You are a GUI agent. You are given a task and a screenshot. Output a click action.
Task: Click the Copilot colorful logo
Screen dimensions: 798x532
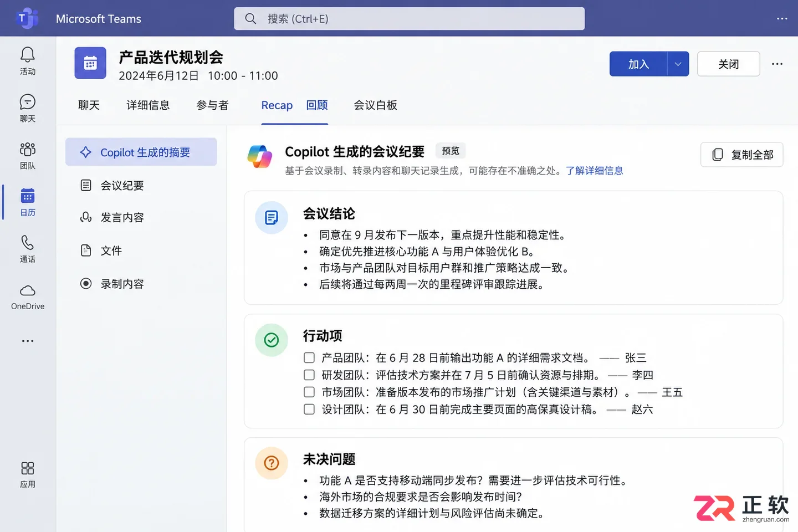click(x=260, y=156)
